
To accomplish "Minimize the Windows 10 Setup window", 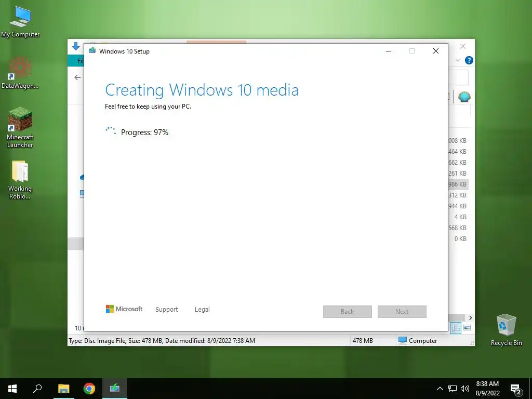I will (389, 51).
